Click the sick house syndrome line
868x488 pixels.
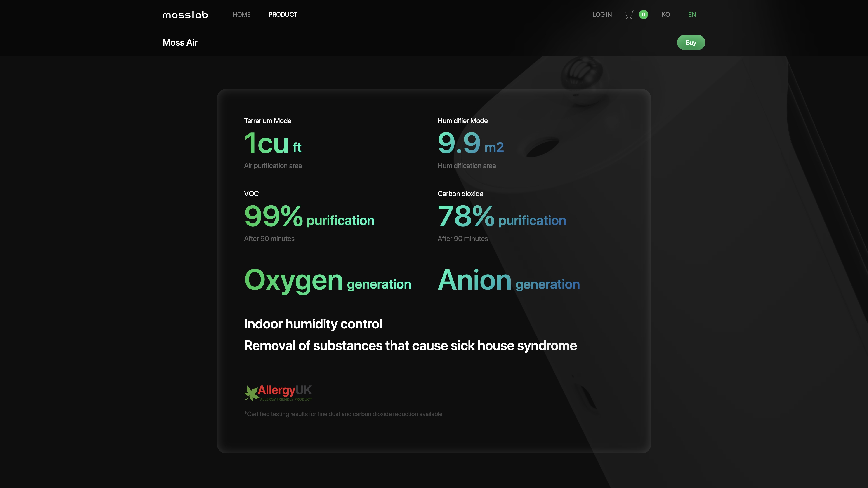(x=410, y=346)
